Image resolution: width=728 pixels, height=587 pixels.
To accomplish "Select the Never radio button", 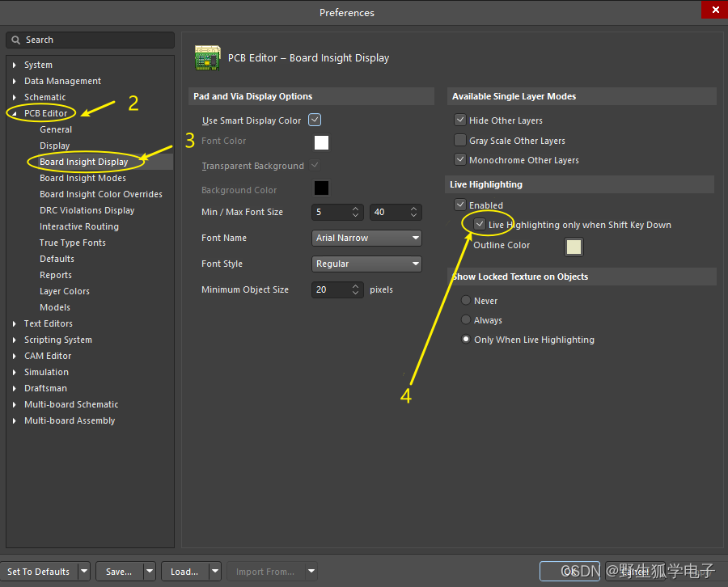I will click(466, 300).
